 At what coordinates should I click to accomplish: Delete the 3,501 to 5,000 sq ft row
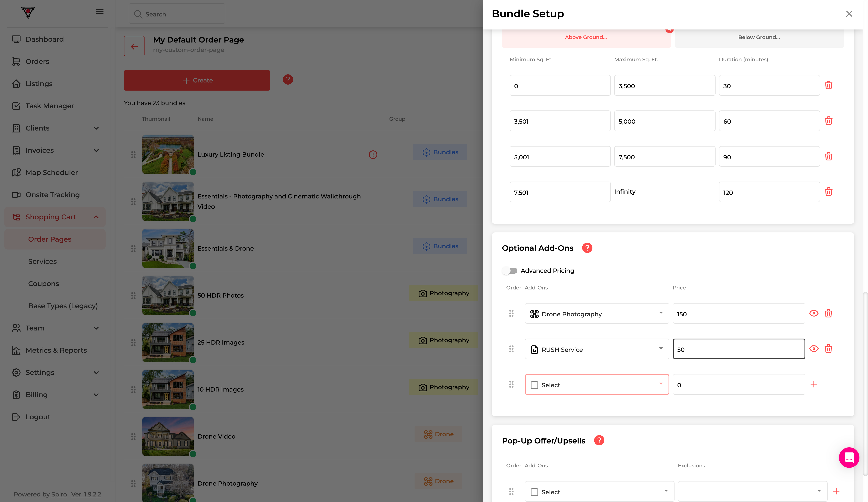coord(828,121)
